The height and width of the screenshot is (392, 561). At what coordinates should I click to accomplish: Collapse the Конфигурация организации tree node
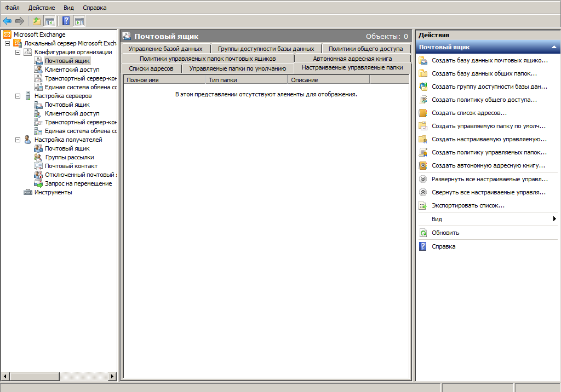pyautogui.click(x=18, y=52)
